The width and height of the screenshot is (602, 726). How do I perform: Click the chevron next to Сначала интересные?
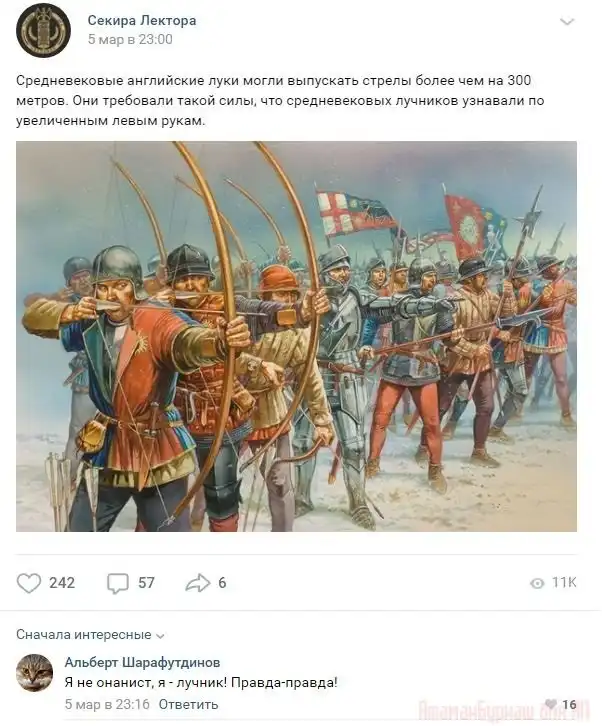pos(160,636)
